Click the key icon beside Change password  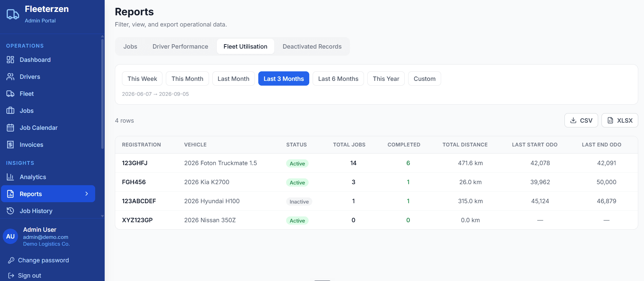pyautogui.click(x=11, y=260)
